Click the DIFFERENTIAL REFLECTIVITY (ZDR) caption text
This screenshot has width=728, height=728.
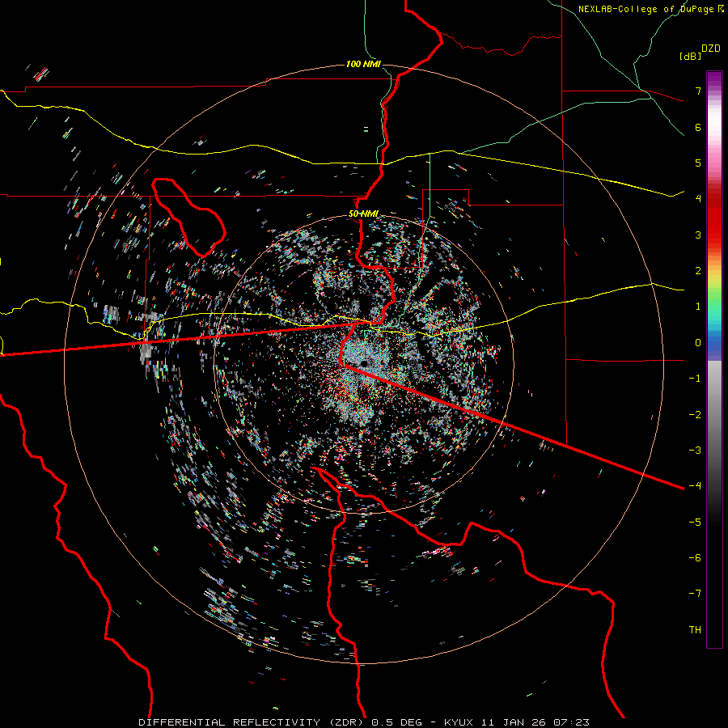pos(252,722)
